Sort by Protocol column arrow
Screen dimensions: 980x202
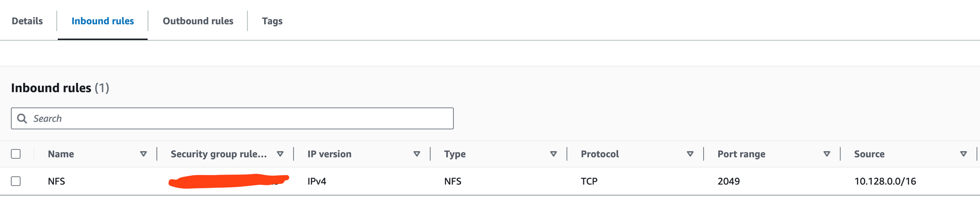pos(690,154)
